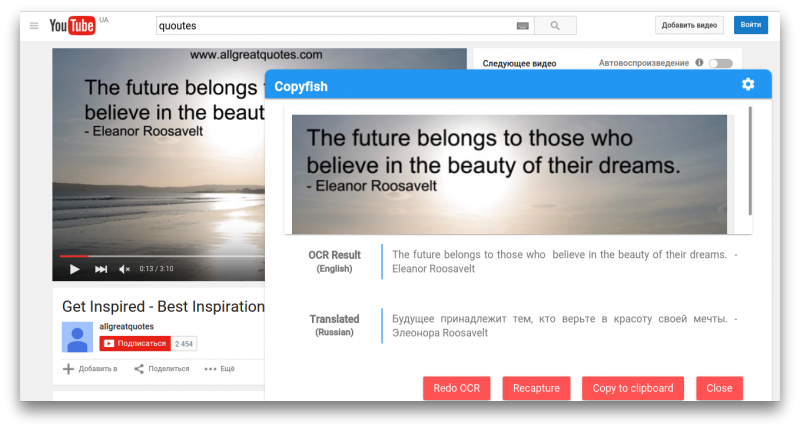
Task: Click the 'Redo OCR' button
Action: 457,388
